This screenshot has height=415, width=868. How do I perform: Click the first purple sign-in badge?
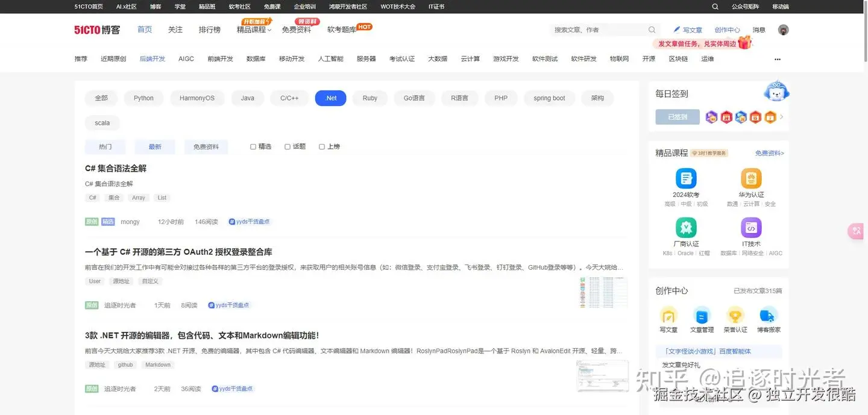click(711, 117)
